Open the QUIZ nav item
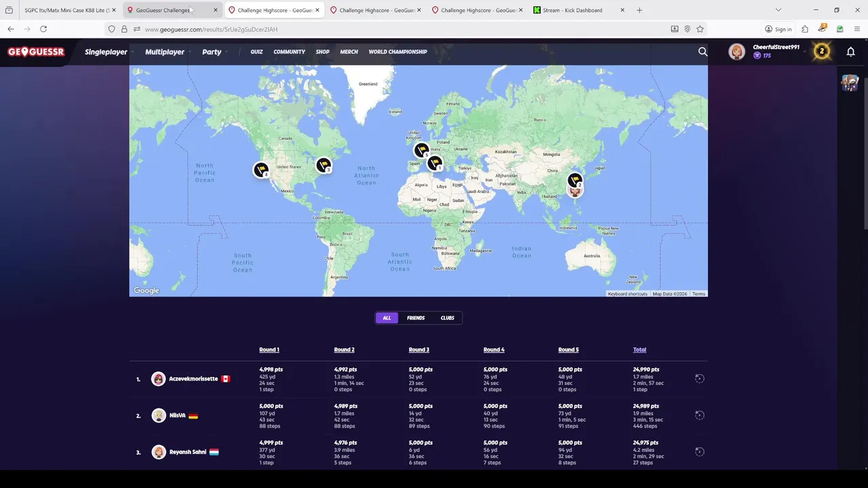868x488 pixels. (256, 52)
